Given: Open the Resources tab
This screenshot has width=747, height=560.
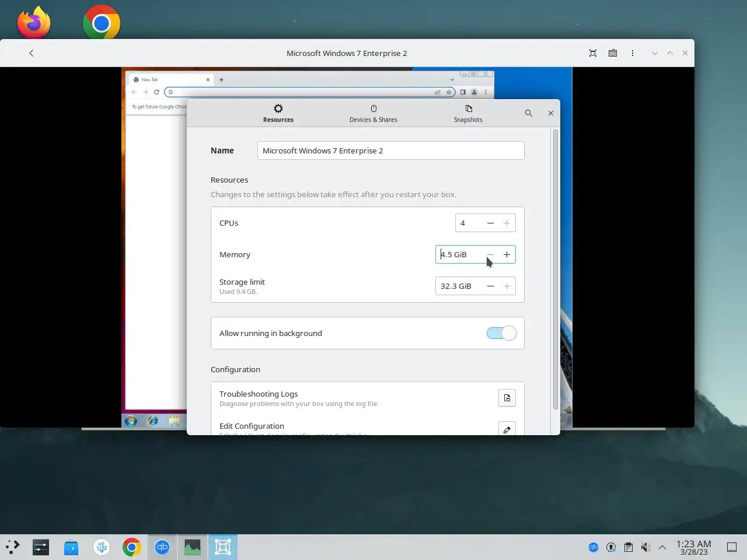Looking at the screenshot, I should [278, 113].
